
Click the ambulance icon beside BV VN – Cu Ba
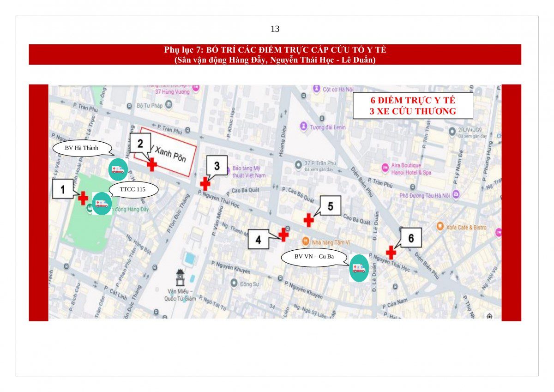pos(359,268)
